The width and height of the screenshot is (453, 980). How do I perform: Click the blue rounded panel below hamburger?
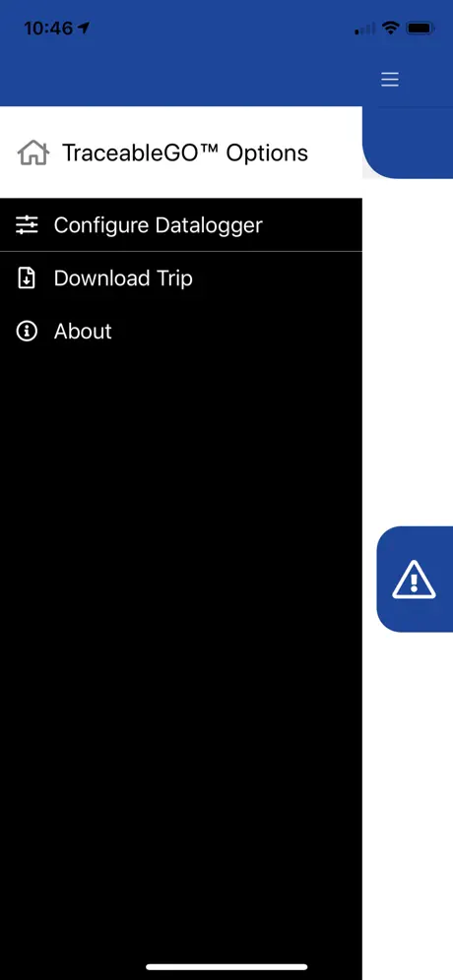[x=408, y=143]
